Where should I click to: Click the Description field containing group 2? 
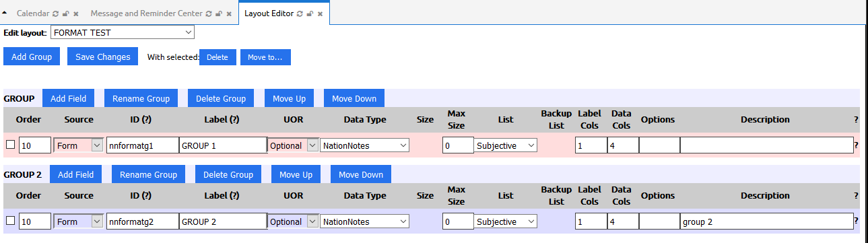766,221
